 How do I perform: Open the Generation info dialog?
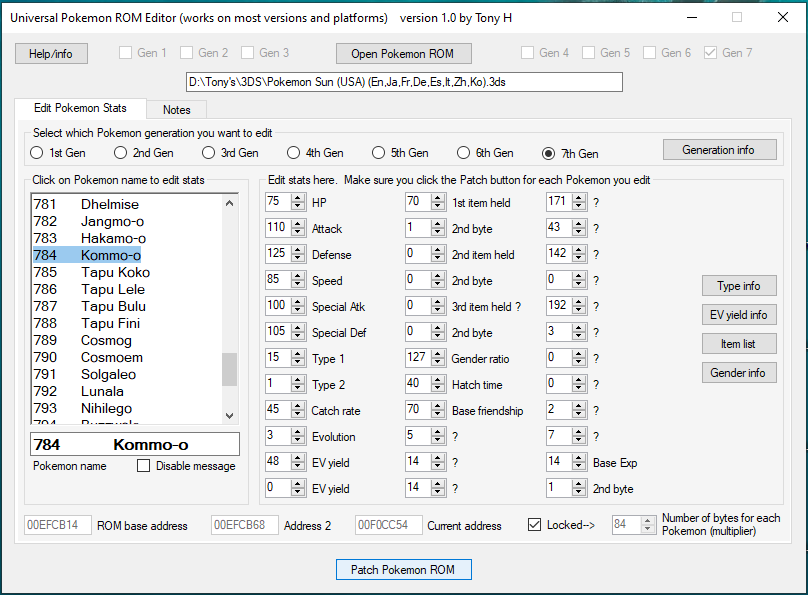[718, 150]
